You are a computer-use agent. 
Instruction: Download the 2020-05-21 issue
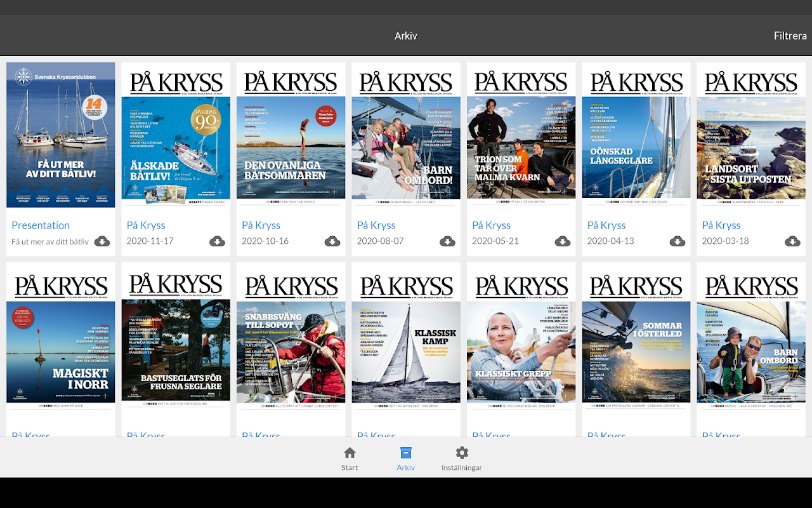[x=563, y=241]
